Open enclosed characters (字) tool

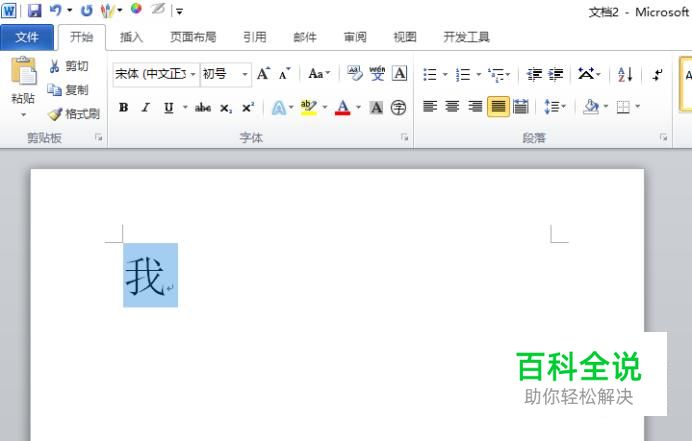click(x=399, y=107)
